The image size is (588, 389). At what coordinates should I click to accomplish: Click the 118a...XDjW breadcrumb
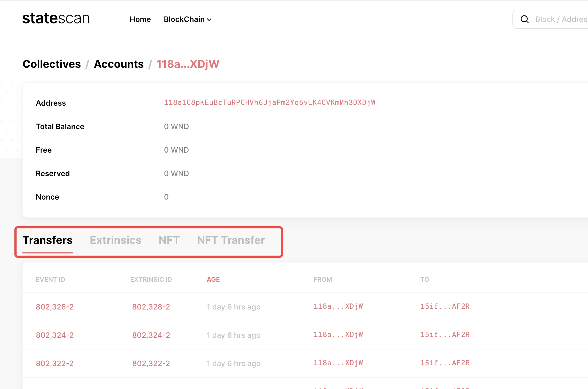pos(188,64)
